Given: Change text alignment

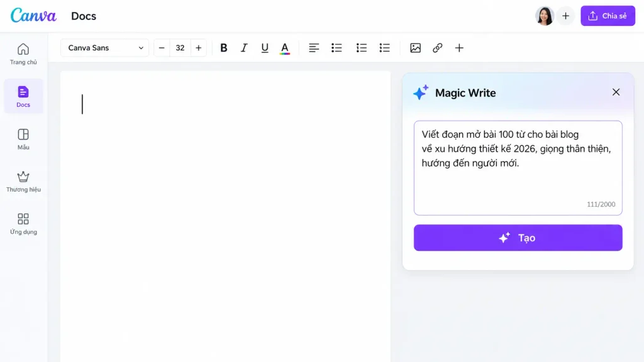Looking at the screenshot, I should click(314, 48).
